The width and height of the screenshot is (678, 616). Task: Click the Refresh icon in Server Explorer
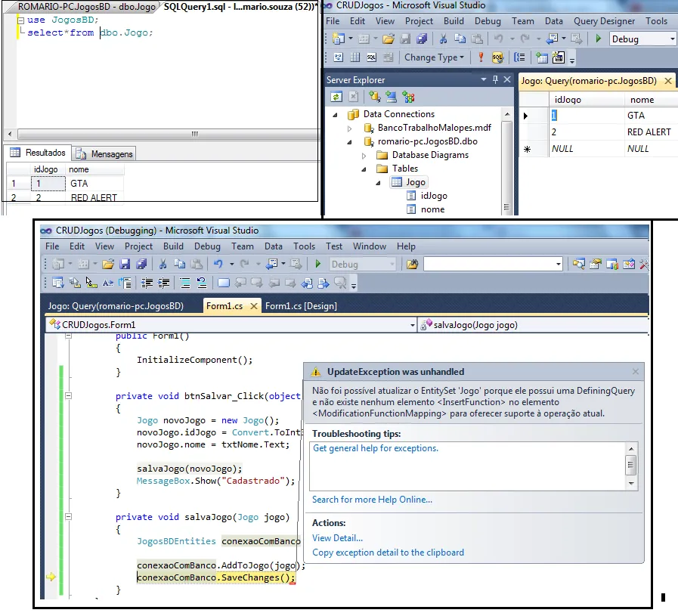336,97
